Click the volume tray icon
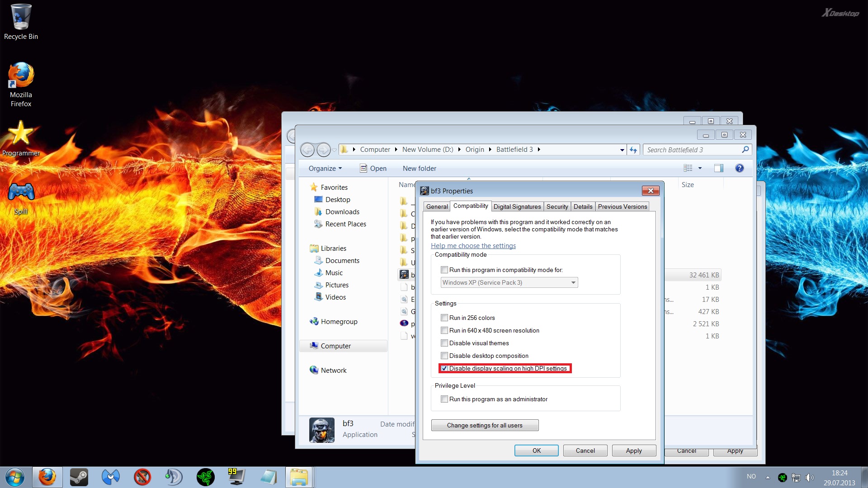Screen dimensions: 868x488 pos(809,477)
